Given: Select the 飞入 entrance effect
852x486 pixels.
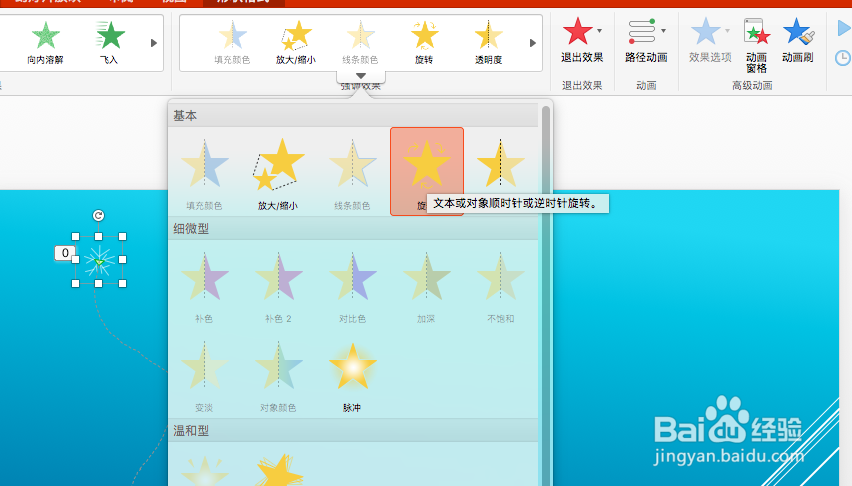Looking at the screenshot, I should coord(109,43).
